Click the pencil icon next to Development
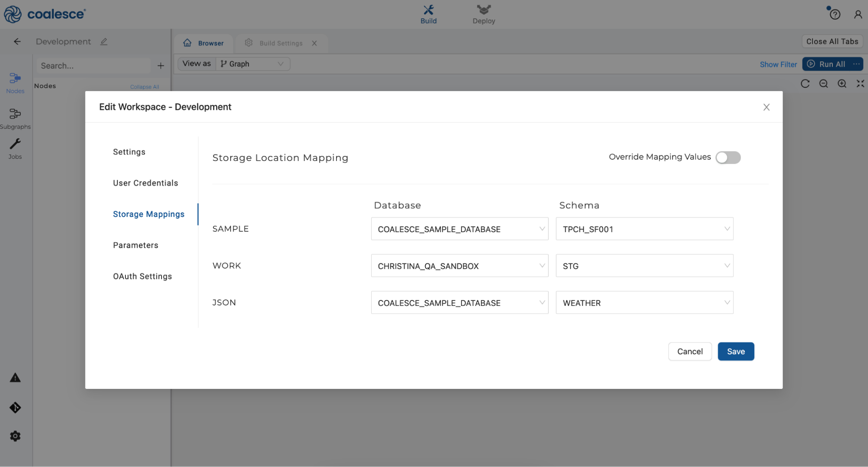Viewport: 868px width, 467px height. (x=104, y=42)
